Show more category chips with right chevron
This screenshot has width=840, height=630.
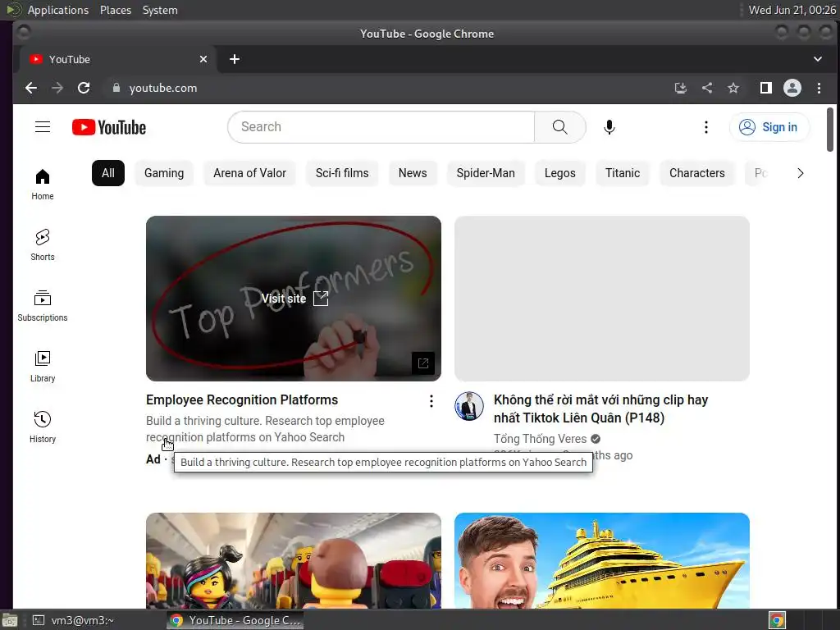click(801, 173)
